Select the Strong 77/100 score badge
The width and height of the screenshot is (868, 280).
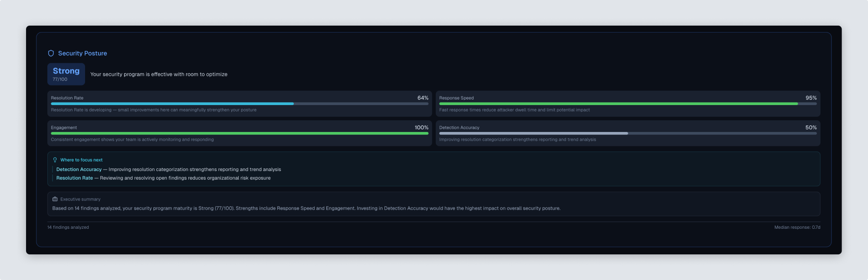[x=66, y=74]
